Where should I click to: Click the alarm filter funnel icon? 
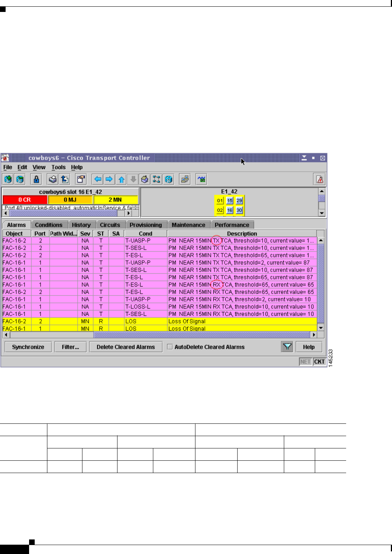[x=287, y=347]
